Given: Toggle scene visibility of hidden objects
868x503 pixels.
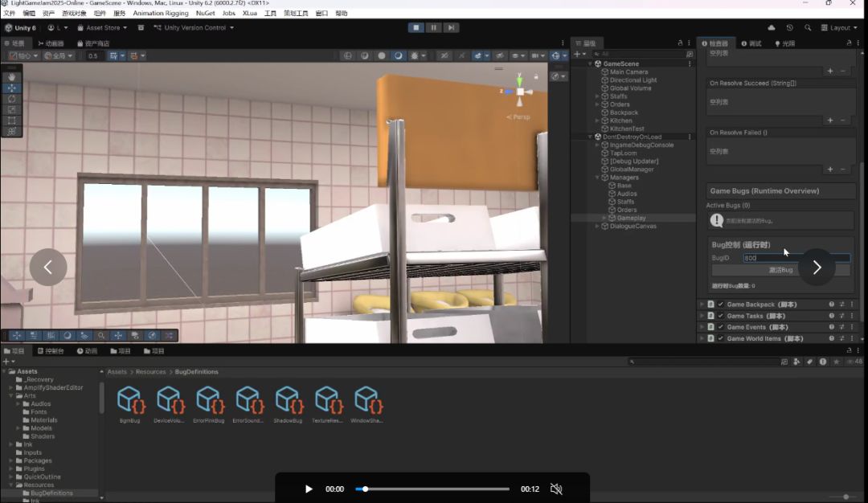Looking at the screenshot, I should coord(500,56).
